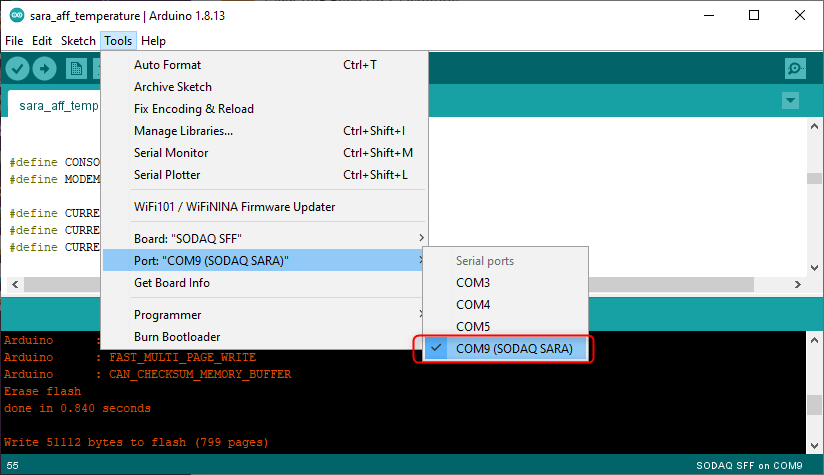Close the Tools menu

[118, 40]
